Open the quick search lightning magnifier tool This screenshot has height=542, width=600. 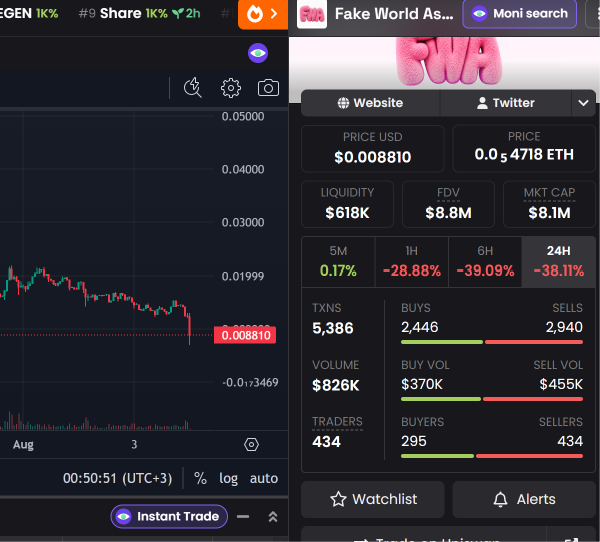pos(192,88)
